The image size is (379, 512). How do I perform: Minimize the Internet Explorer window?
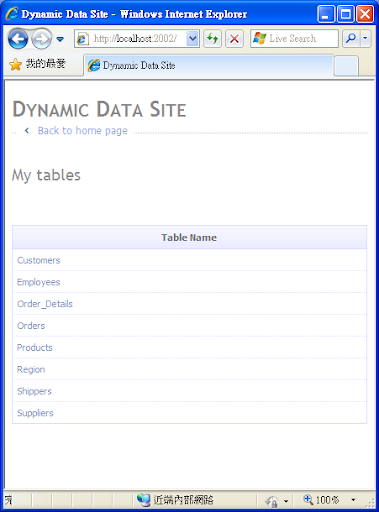tap(326, 14)
